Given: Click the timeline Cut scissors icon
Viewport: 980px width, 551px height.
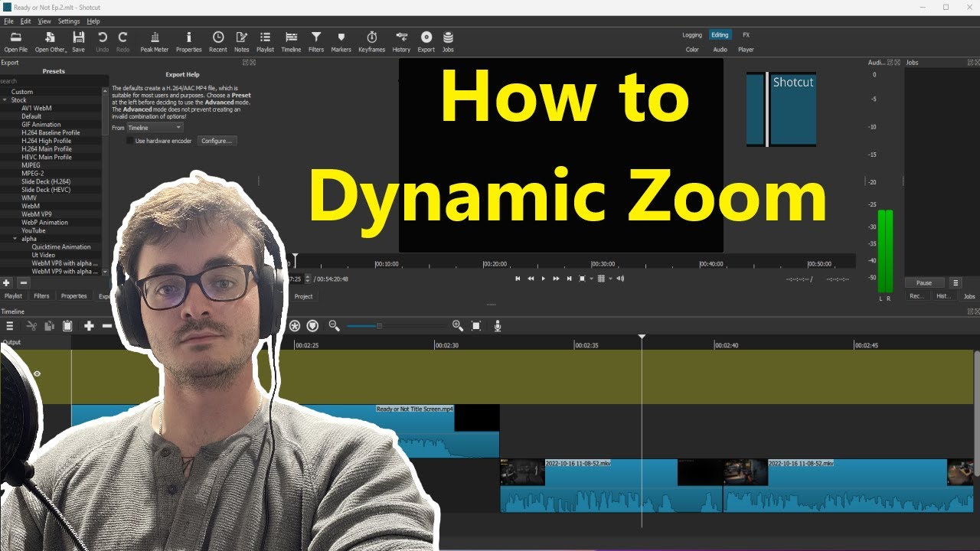Looking at the screenshot, I should click(31, 326).
